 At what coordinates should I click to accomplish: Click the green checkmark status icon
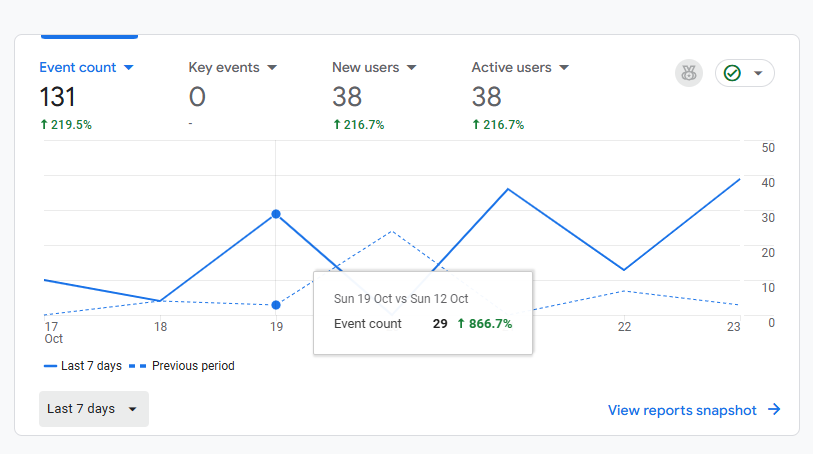tap(732, 73)
